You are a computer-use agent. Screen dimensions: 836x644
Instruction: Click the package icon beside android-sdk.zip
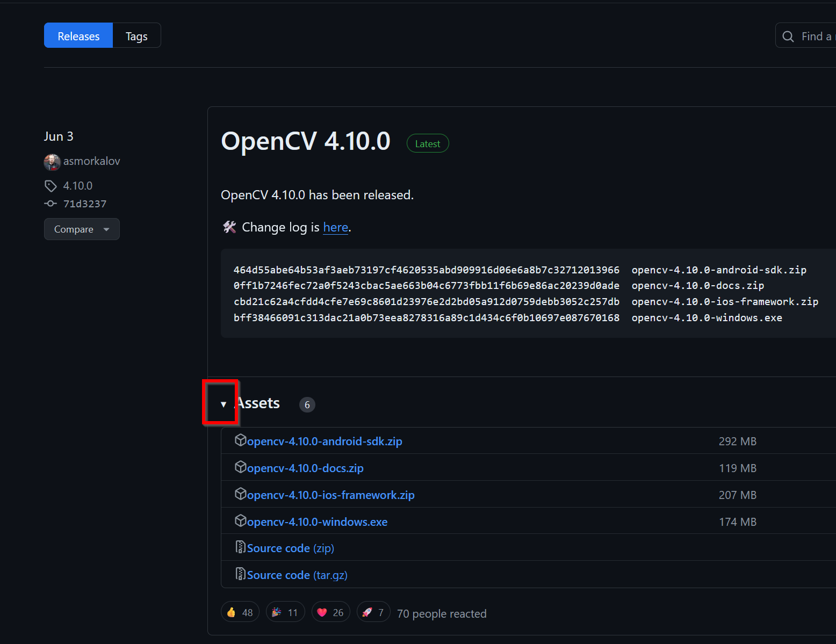pos(241,440)
